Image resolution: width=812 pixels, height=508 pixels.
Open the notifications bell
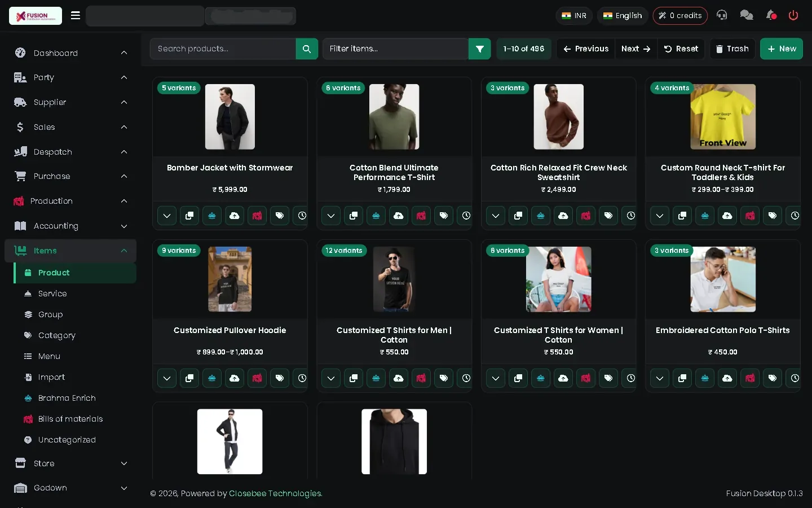(771, 15)
